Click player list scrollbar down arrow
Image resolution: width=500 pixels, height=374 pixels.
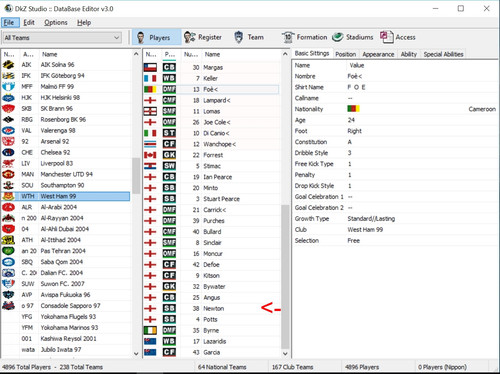click(285, 354)
